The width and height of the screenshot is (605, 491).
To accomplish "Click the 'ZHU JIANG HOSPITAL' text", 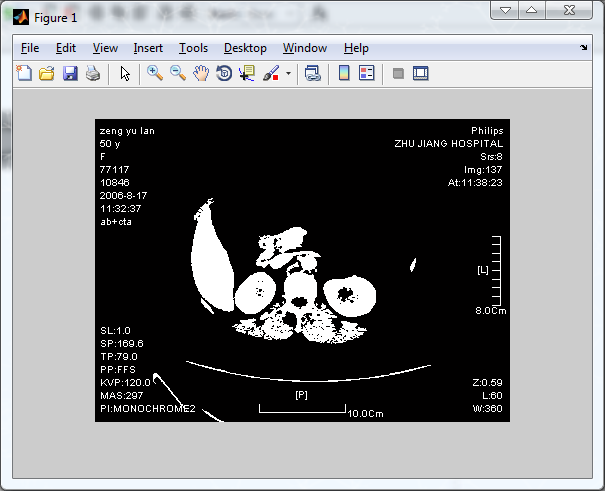I will click(x=448, y=143).
